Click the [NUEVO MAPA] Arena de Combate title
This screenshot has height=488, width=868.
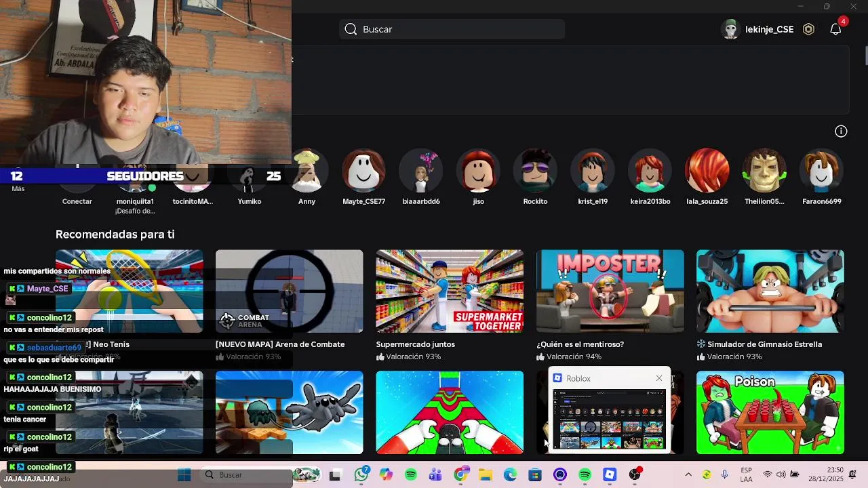pyautogui.click(x=280, y=344)
